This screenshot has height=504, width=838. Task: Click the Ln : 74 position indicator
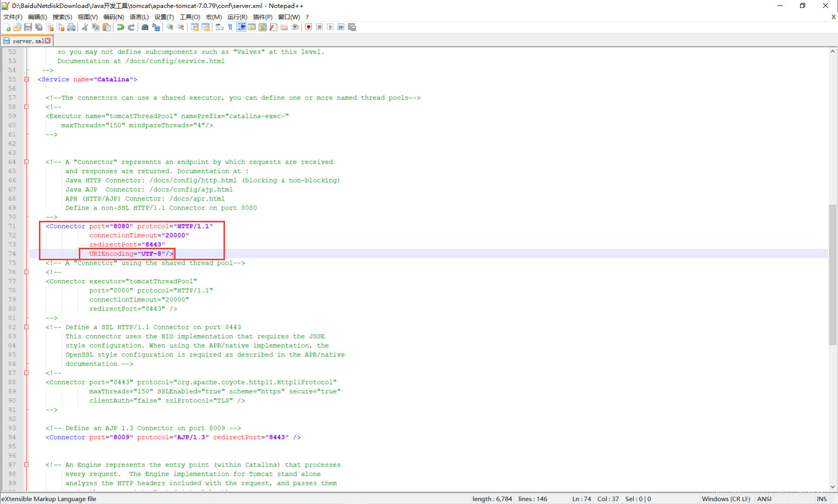(x=582, y=499)
